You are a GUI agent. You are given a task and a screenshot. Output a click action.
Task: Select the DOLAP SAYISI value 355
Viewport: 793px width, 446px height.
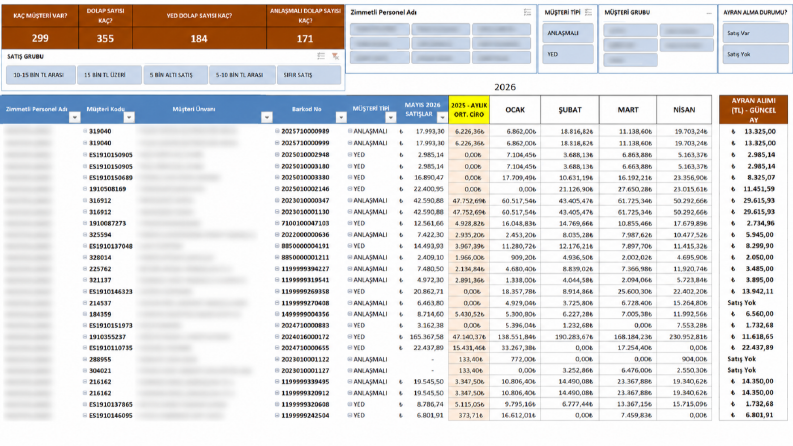[x=105, y=38]
